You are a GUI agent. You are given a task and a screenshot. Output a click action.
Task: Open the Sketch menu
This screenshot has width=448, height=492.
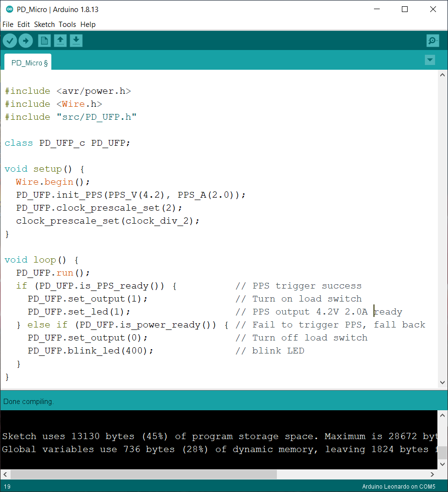click(x=44, y=25)
